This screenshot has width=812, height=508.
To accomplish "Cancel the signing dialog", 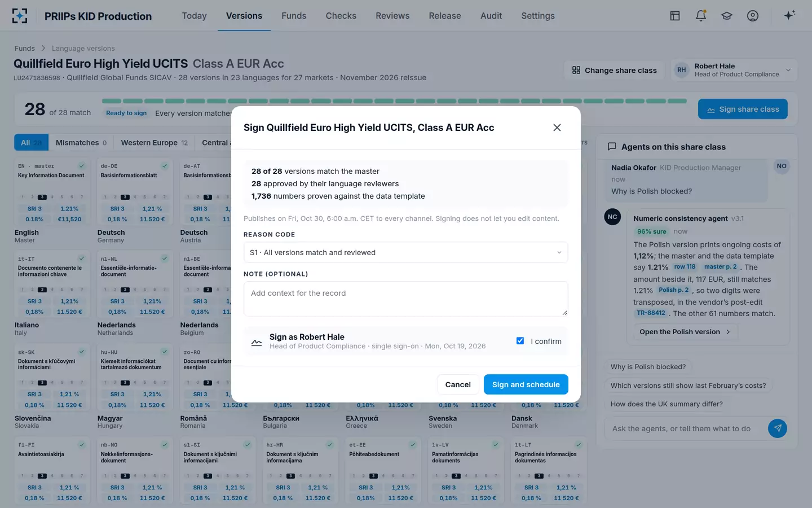I will pos(458,384).
